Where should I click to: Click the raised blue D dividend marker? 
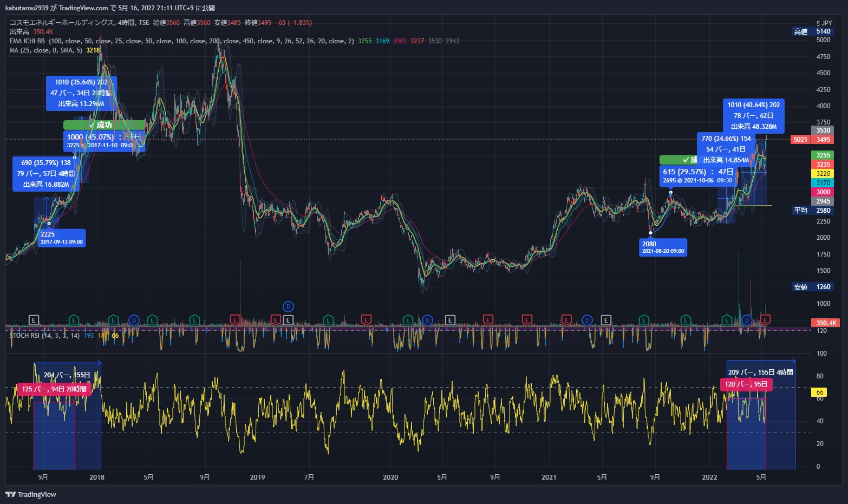point(288,307)
